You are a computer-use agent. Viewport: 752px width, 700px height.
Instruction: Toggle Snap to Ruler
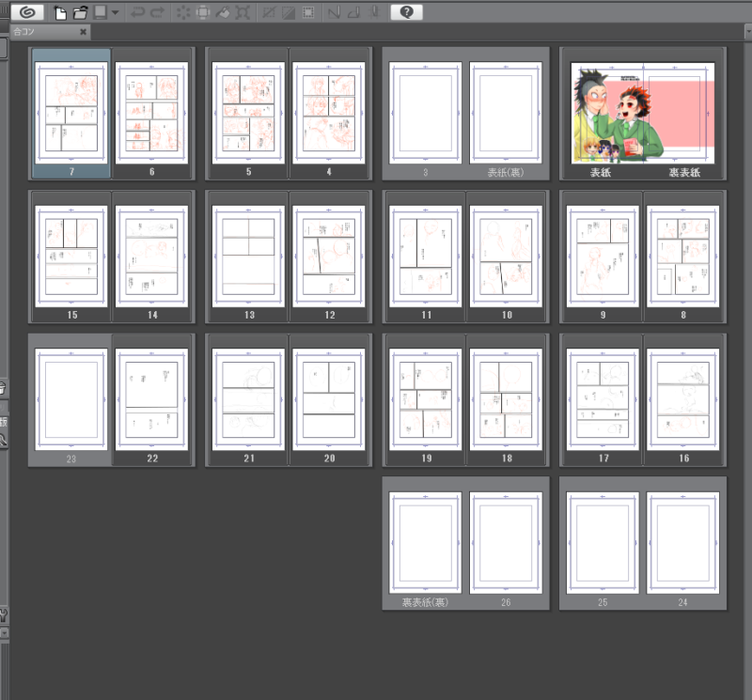[334, 12]
